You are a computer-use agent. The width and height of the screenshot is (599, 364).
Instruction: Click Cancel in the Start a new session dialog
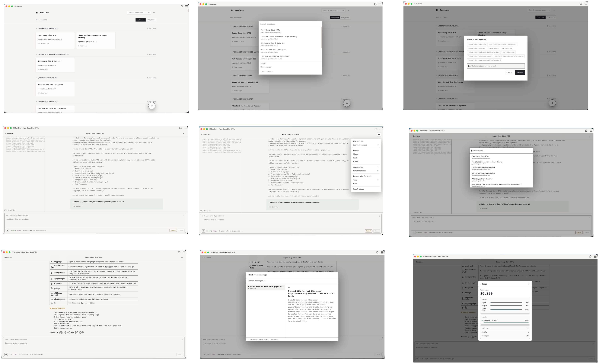510,73
